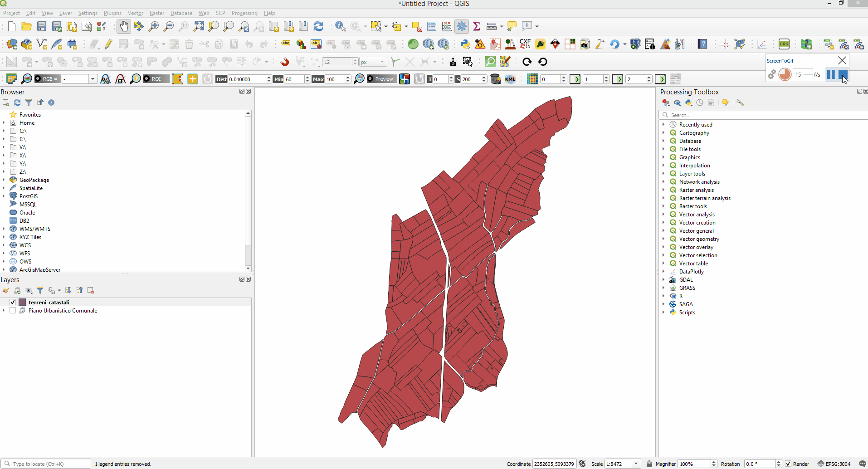Click the Zoom In magnifier tool
Viewport: 868px width, 469px height.
(154, 26)
